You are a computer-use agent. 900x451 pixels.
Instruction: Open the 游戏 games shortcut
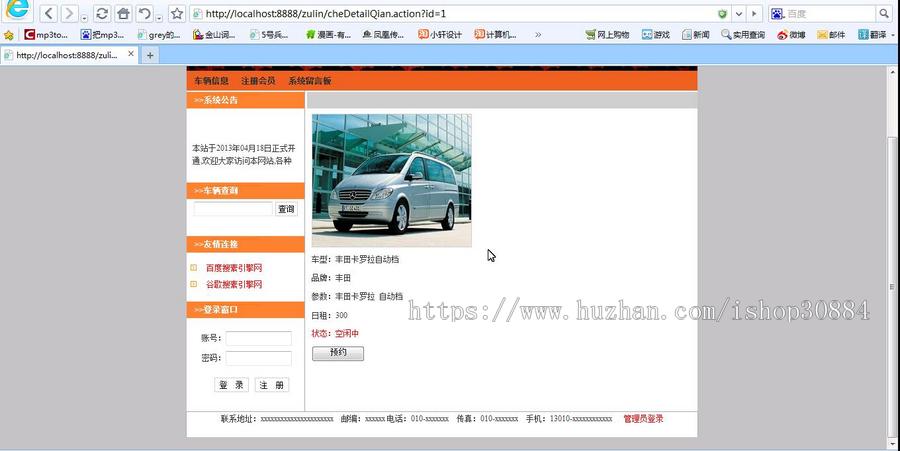(655, 35)
